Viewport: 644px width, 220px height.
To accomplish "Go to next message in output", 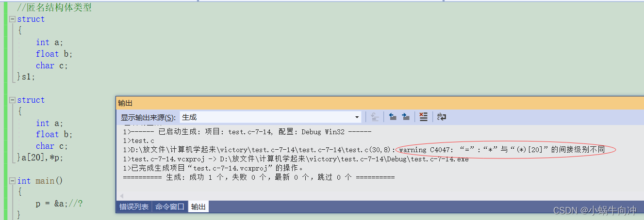I will (x=406, y=117).
